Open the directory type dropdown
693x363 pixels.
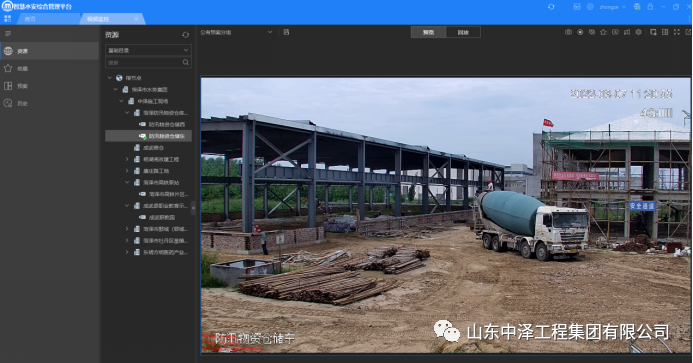[x=148, y=50]
